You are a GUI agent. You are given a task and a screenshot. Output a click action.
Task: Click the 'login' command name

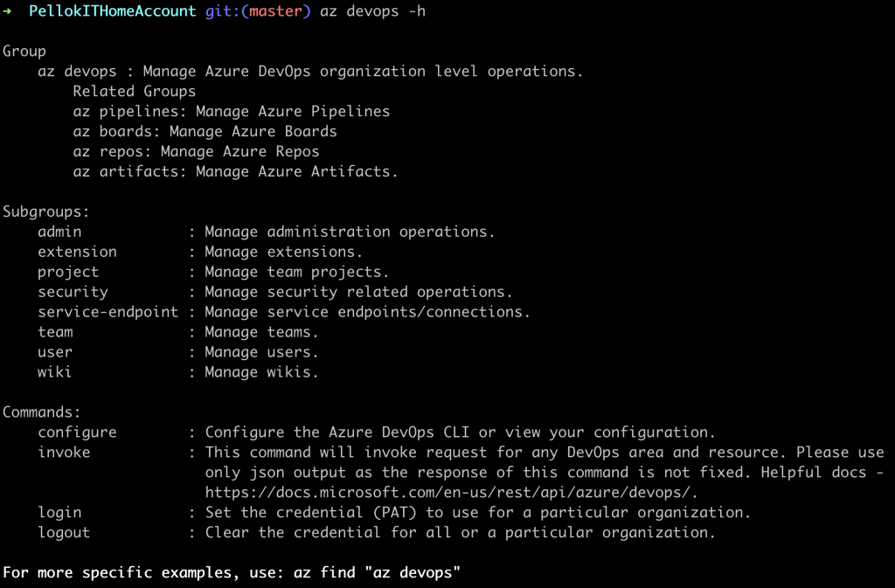coord(60,513)
